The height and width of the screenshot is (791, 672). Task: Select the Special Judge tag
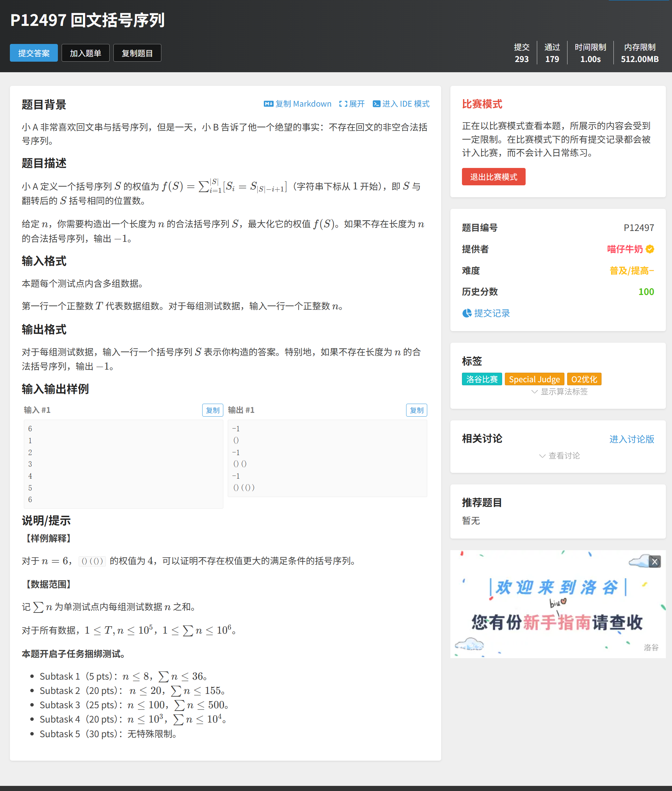[x=534, y=379]
